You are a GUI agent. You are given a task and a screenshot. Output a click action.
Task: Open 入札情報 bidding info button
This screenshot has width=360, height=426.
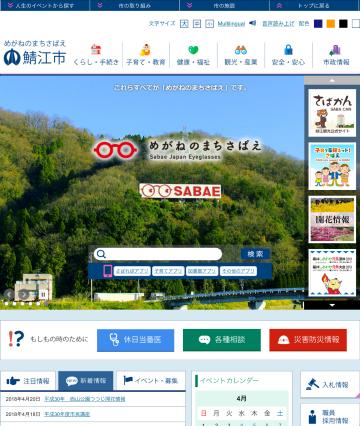(x=330, y=385)
